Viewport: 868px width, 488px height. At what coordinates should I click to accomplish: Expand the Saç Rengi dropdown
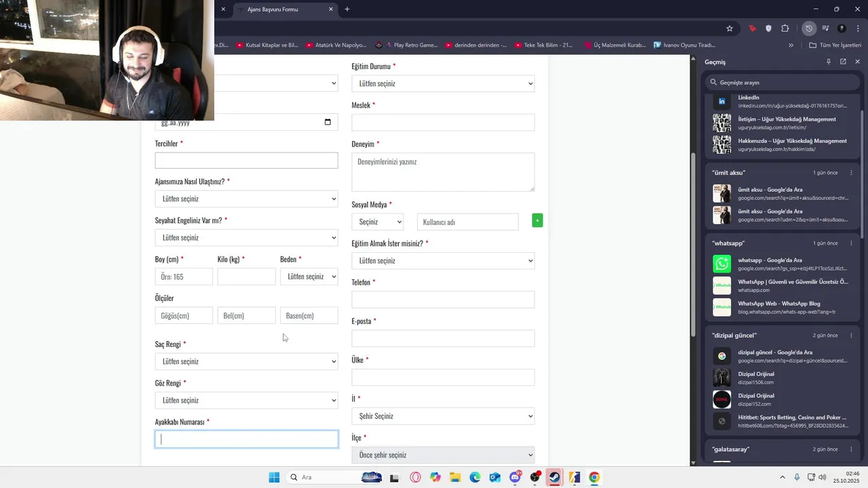coord(246,361)
